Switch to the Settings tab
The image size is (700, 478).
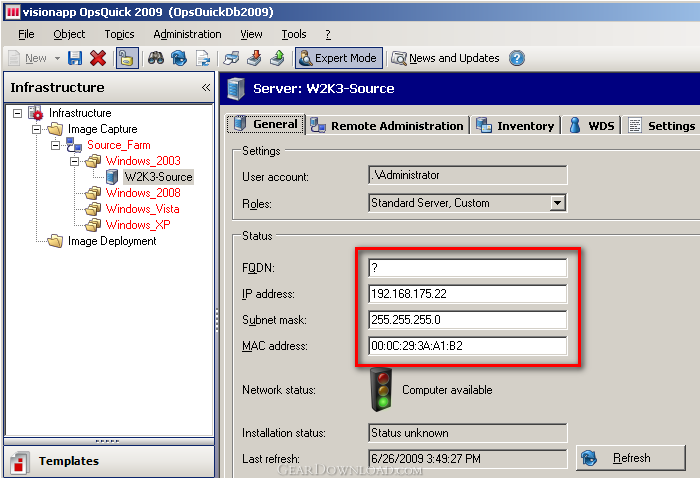pyautogui.click(x=662, y=125)
